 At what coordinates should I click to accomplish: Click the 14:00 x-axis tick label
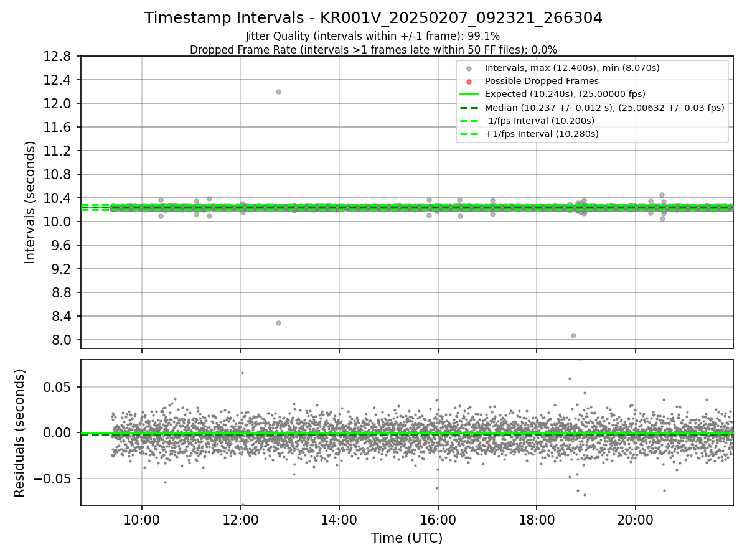point(339,521)
